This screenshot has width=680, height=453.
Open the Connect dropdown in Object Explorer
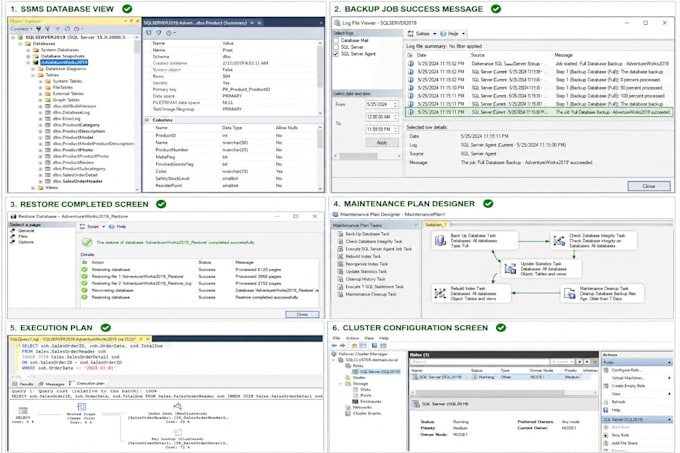pos(21,29)
